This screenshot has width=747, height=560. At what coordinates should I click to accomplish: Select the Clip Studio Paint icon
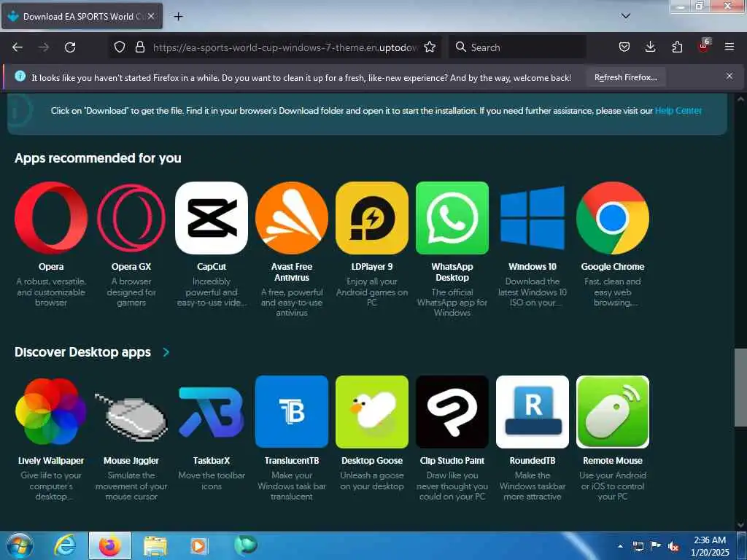(452, 411)
